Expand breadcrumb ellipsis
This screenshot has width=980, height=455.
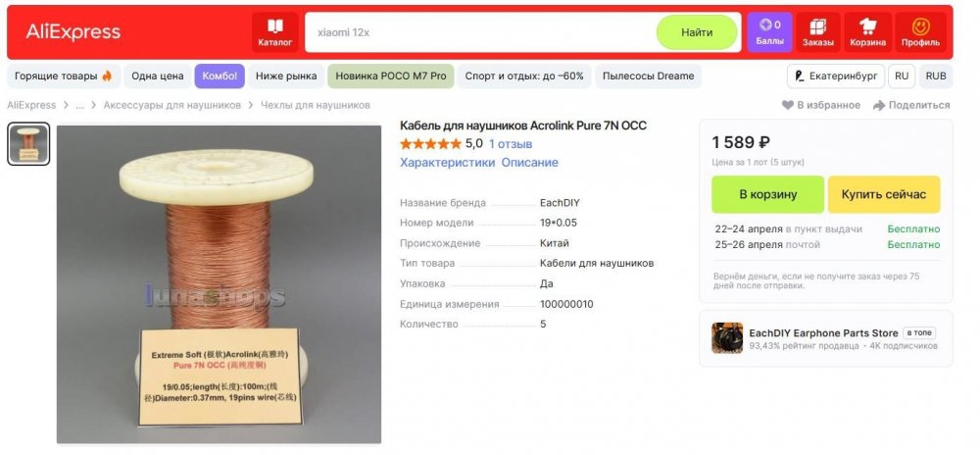(x=79, y=105)
